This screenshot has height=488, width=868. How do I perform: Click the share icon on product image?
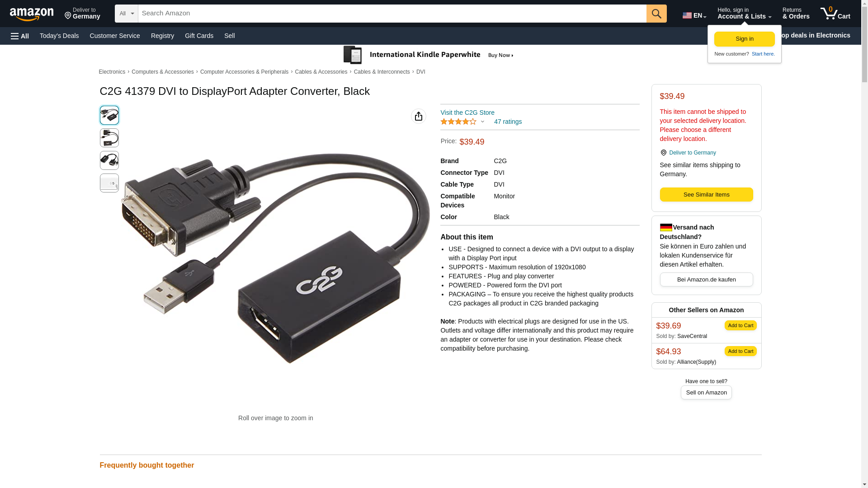point(419,116)
